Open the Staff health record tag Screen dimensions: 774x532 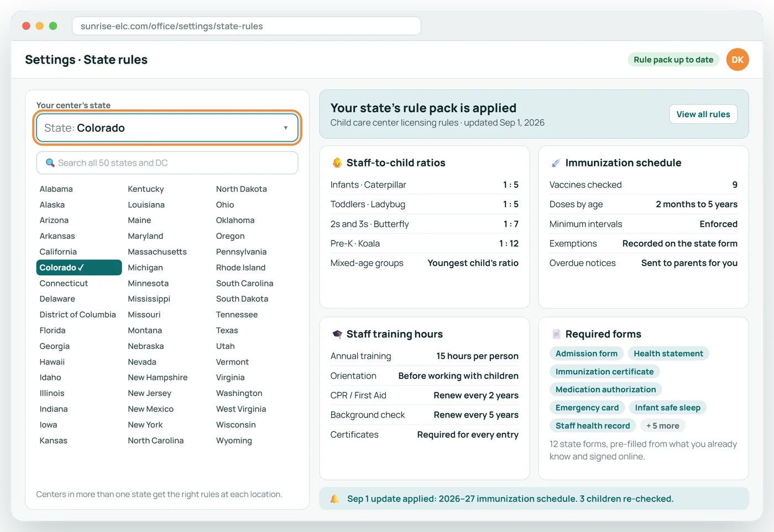(593, 426)
